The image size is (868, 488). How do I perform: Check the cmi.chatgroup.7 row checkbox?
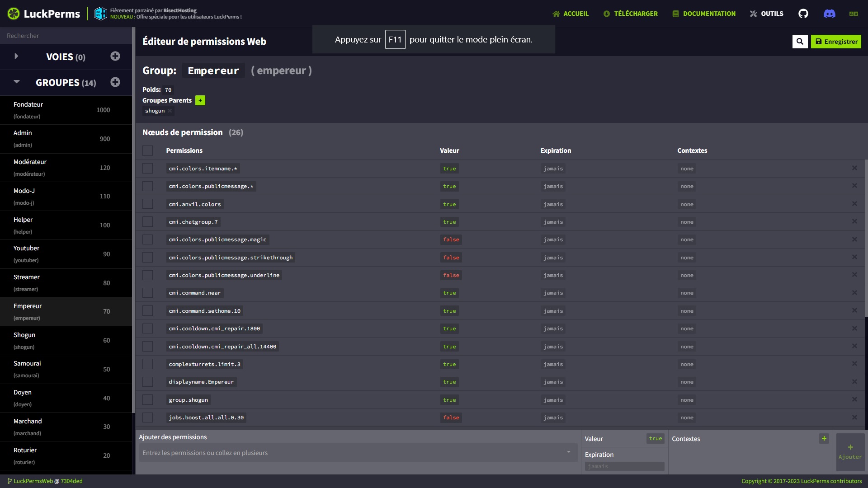(x=147, y=222)
